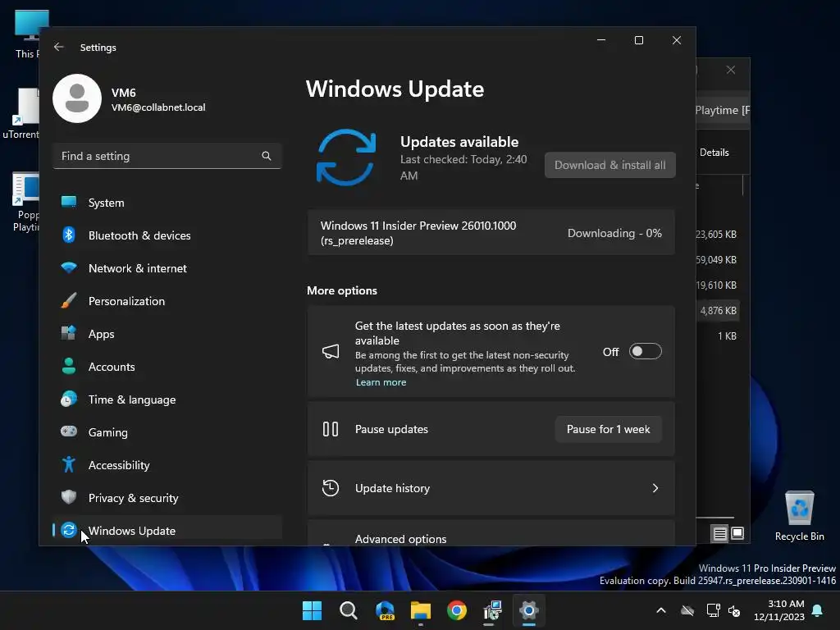Open the notification bell
The width and height of the screenshot is (840, 630).
(x=818, y=610)
